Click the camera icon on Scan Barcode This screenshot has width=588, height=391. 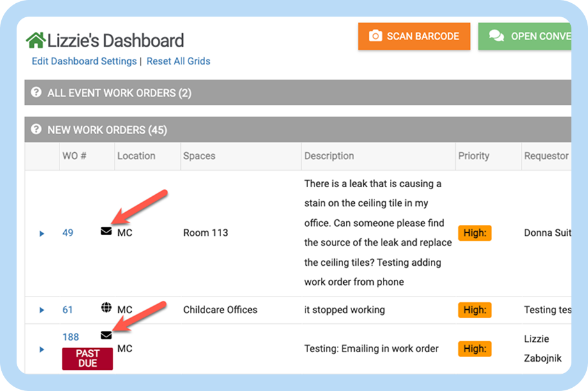pos(376,36)
